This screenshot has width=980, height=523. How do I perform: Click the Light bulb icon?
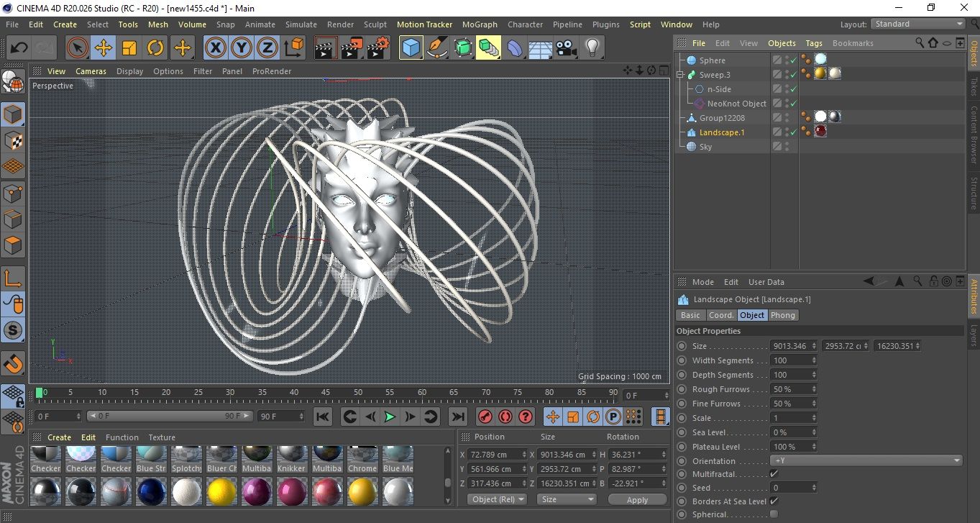(592, 48)
